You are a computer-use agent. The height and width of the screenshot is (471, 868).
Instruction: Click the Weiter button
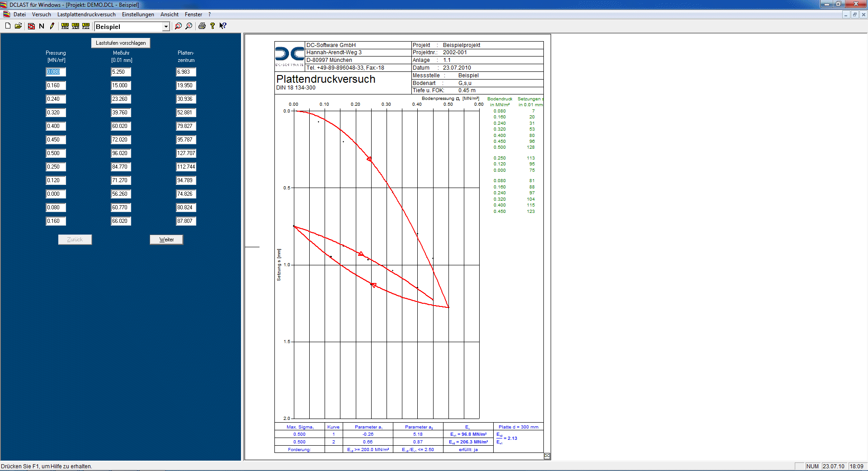pos(166,240)
